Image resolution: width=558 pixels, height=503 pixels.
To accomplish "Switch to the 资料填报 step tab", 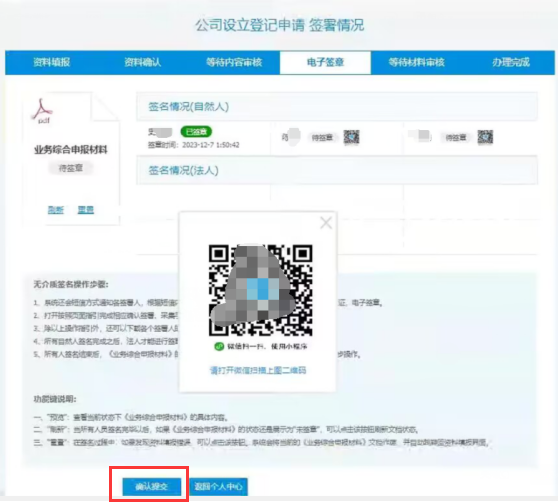I will [52, 63].
